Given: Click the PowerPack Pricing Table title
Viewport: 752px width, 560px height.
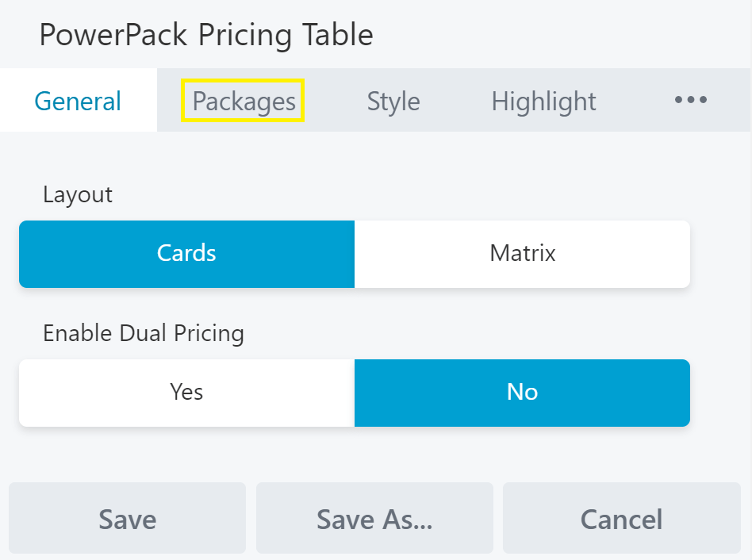Looking at the screenshot, I should pos(206,35).
